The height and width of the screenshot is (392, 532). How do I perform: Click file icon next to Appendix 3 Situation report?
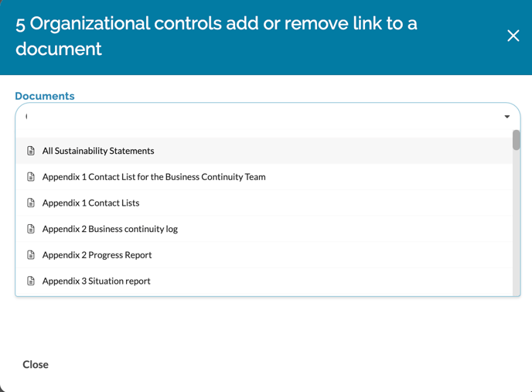(x=31, y=281)
